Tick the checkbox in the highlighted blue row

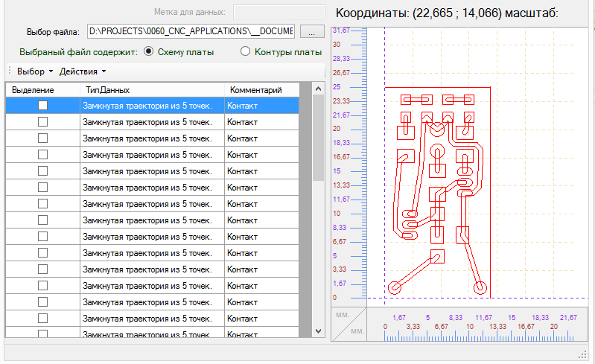click(43, 106)
